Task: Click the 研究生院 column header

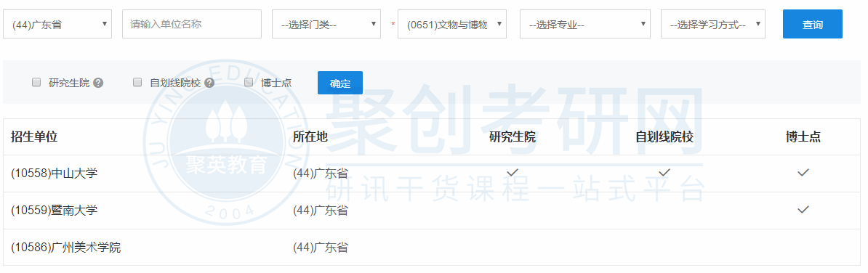Action: 513,137
